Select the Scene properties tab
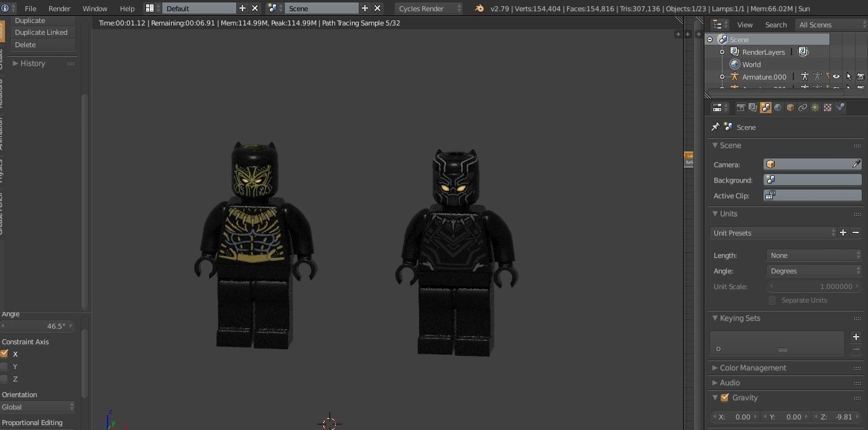The width and height of the screenshot is (868, 430). coord(765,107)
